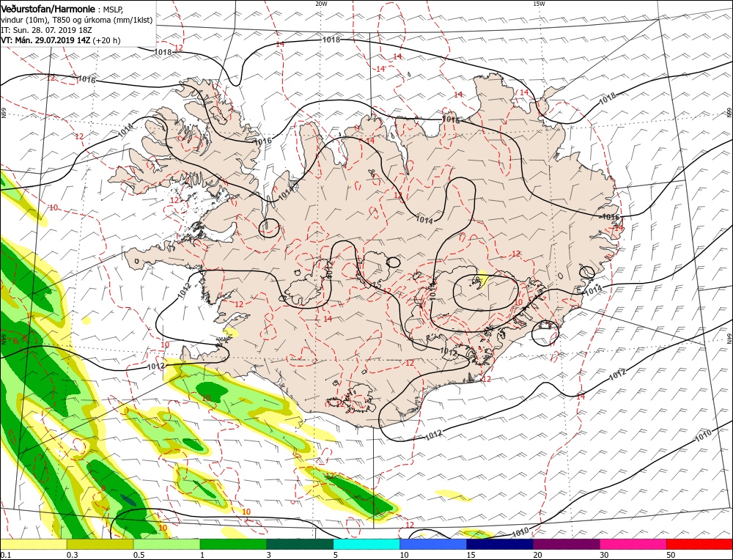Click the '30' legend scale value
This screenshot has width=733, height=560.
pos(604,555)
